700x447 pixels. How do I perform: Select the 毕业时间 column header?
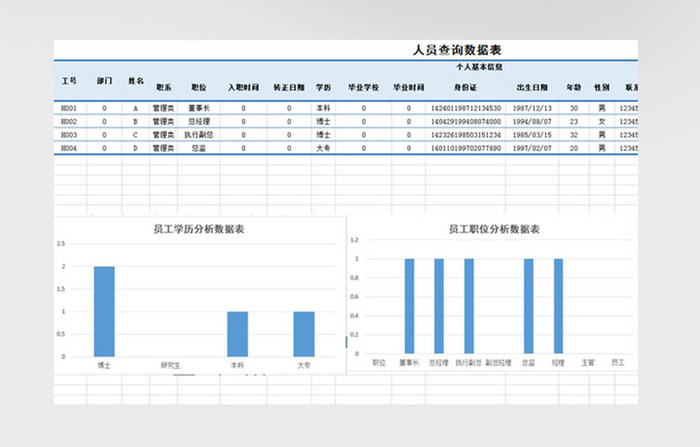[x=408, y=87]
